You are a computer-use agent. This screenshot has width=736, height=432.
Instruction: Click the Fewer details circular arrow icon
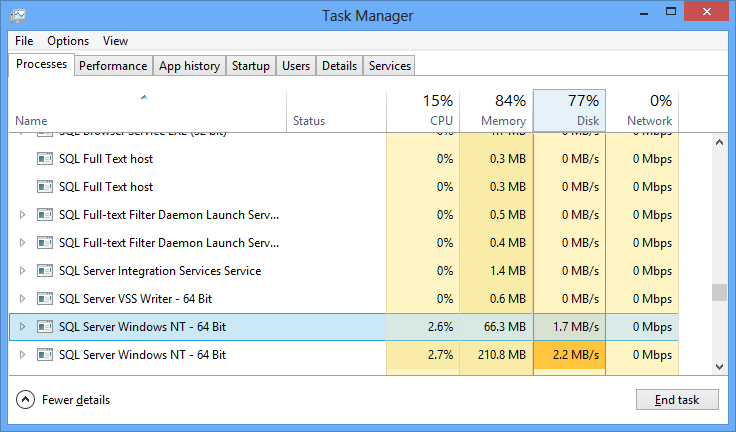26,400
